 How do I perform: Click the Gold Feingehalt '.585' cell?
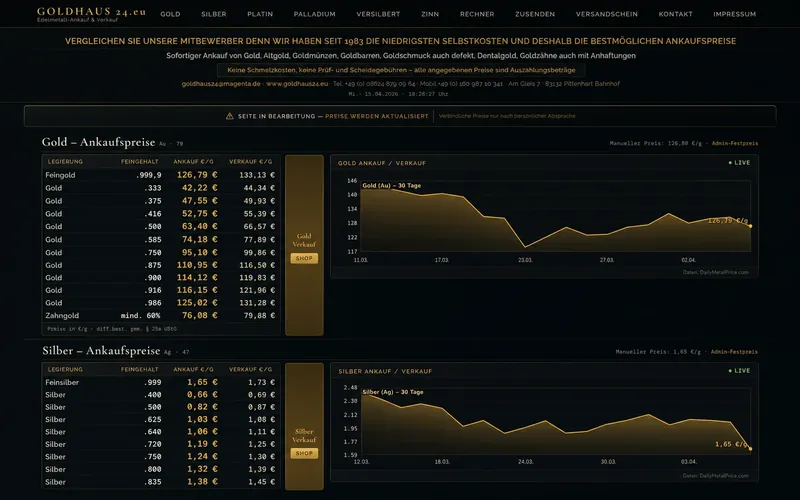click(153, 239)
